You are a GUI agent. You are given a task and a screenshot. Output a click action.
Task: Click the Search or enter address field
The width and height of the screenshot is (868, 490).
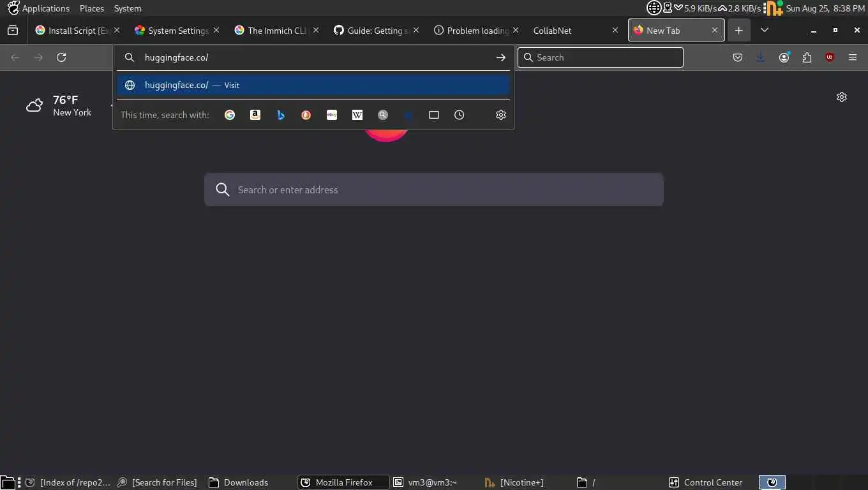[434, 189]
